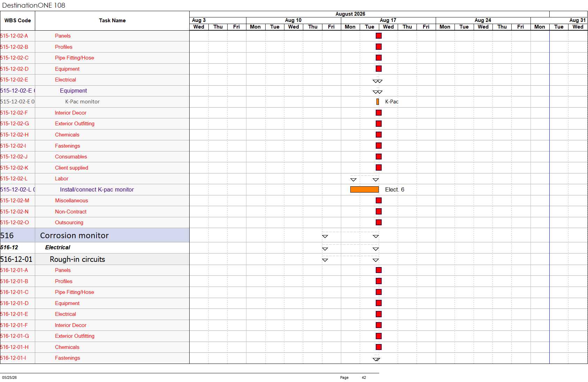
Task: Select Fastenings task in 515-12-02-I
Action: click(x=68, y=146)
